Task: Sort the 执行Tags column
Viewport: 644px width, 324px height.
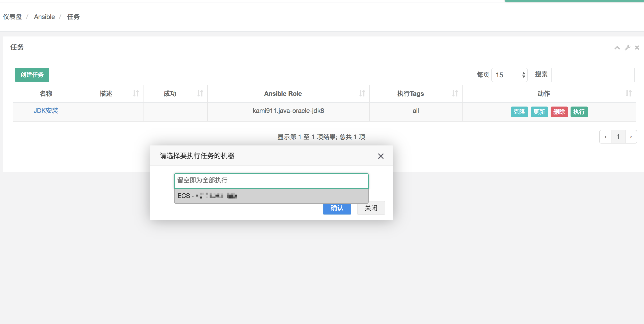Action: pyautogui.click(x=455, y=93)
